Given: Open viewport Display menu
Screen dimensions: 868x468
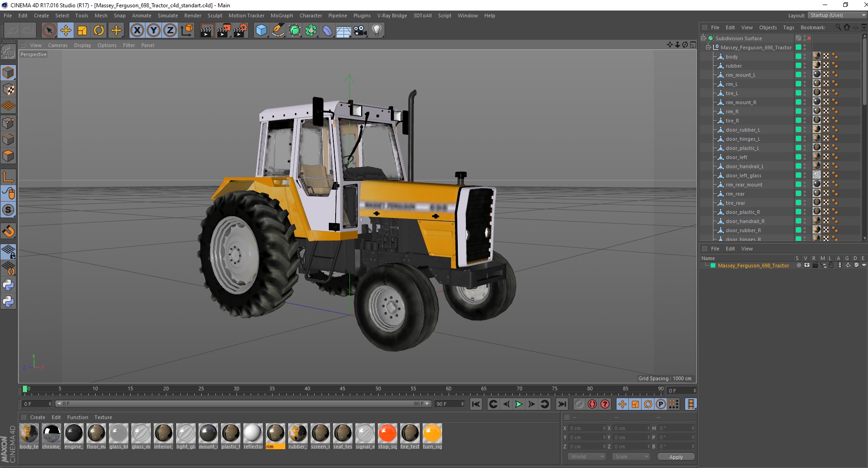Looking at the screenshot, I should 83,45.
